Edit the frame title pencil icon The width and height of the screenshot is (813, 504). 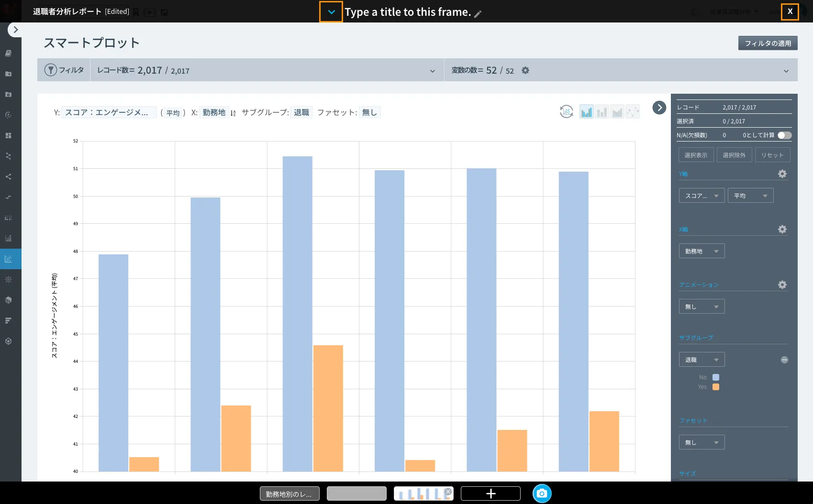[x=478, y=14]
